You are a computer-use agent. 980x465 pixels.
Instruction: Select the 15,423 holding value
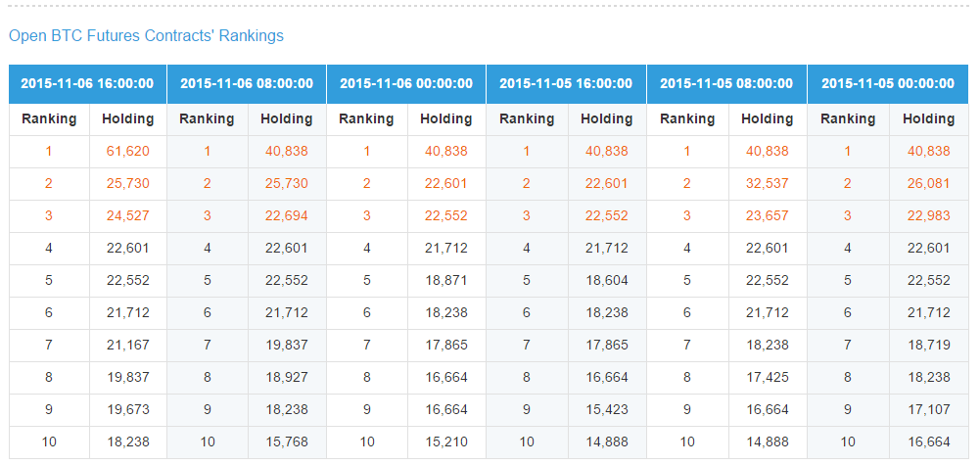[607, 410]
